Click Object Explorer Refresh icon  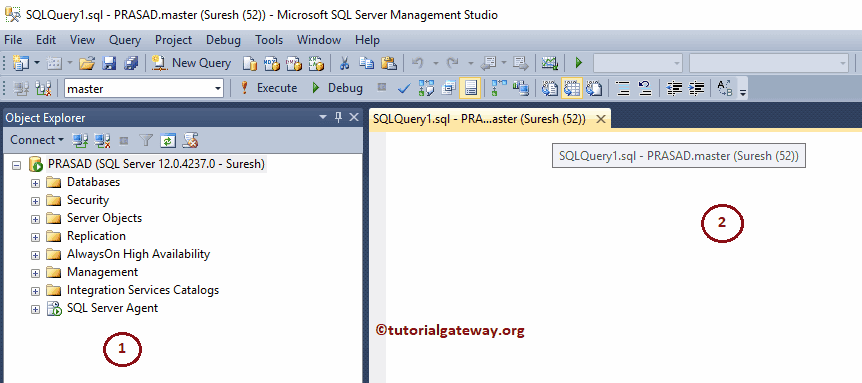[x=168, y=140]
